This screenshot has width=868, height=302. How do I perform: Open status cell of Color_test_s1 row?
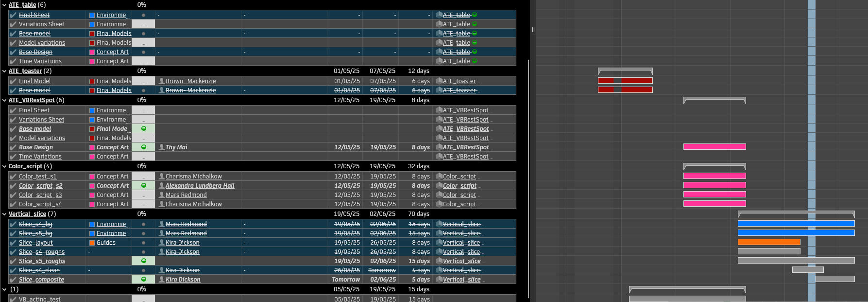pyautogui.click(x=143, y=177)
